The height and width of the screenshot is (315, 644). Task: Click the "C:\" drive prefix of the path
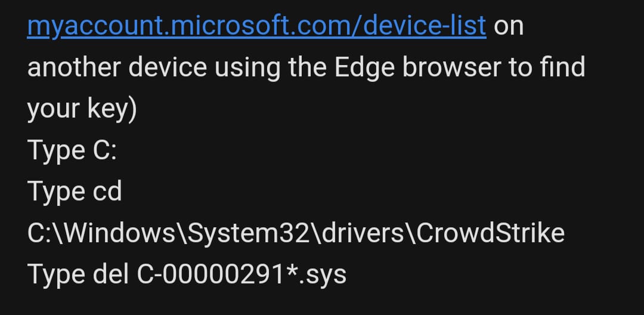coord(42,233)
